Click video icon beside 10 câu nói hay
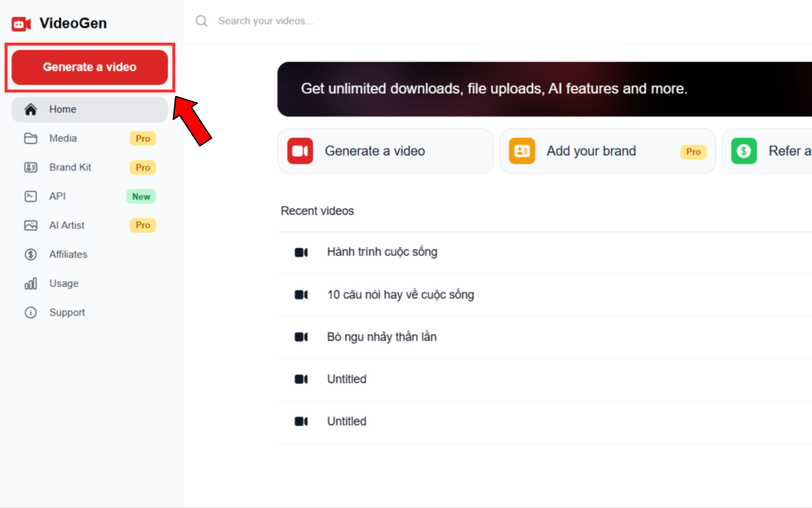This screenshot has height=508, width=812. tap(301, 295)
